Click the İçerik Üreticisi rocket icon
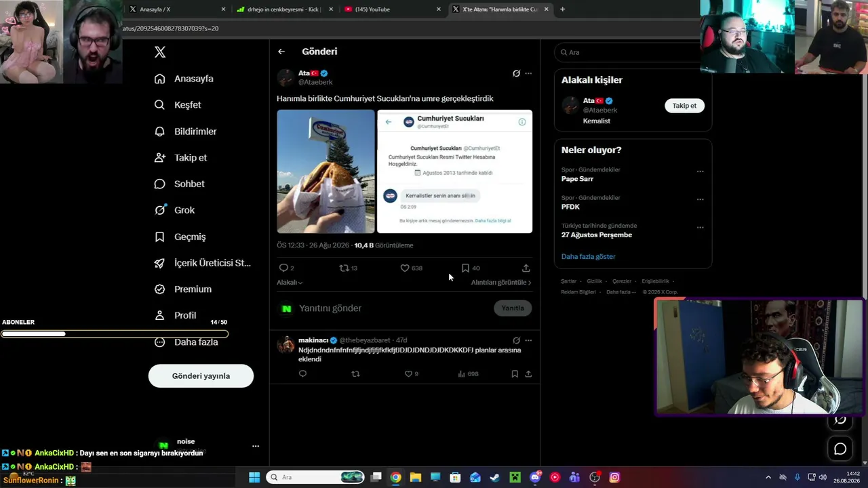The width and height of the screenshot is (868, 488). pyautogui.click(x=160, y=263)
